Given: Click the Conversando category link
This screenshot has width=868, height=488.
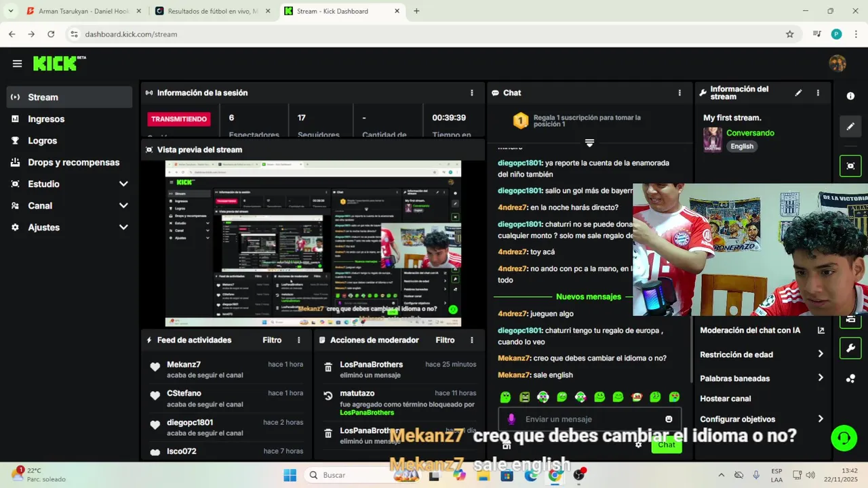Looking at the screenshot, I should [x=750, y=133].
